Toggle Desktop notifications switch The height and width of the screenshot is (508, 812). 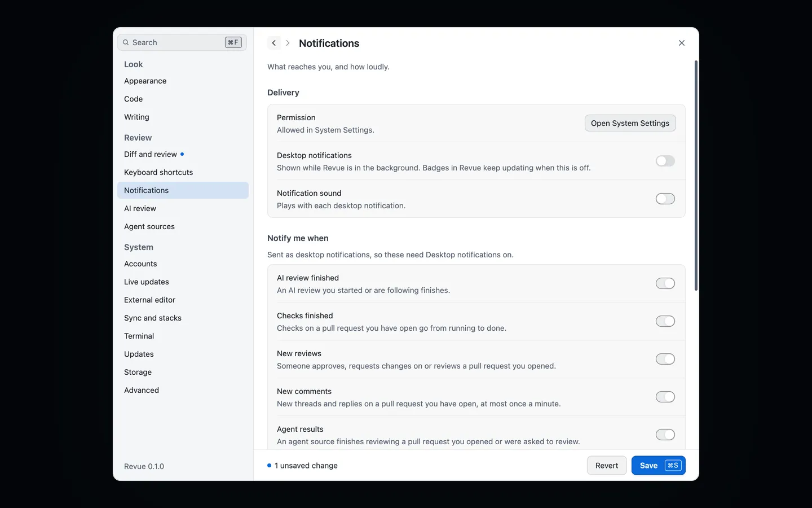click(665, 161)
